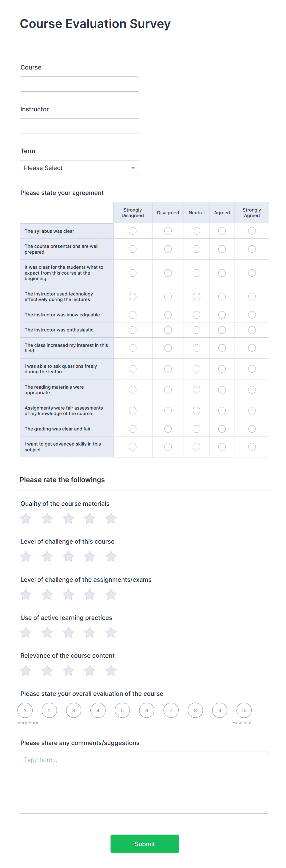This screenshot has width=286, height=868.
Task: Open the Term dropdown
Action: click(79, 168)
